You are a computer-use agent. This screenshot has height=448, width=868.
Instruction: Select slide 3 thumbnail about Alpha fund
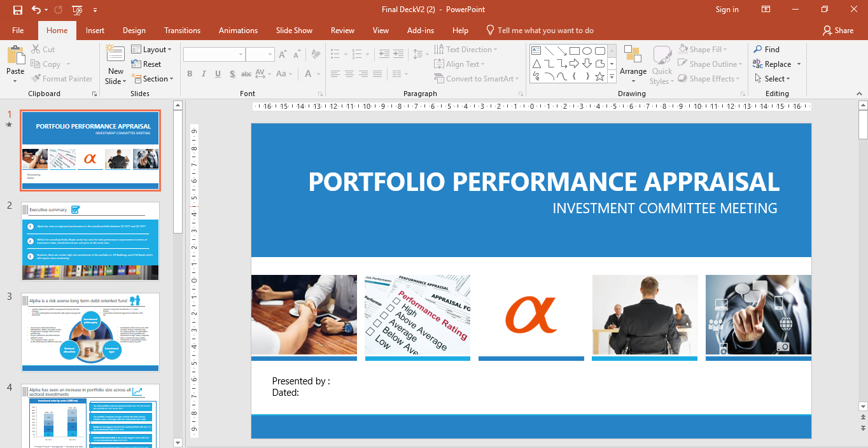click(90, 332)
